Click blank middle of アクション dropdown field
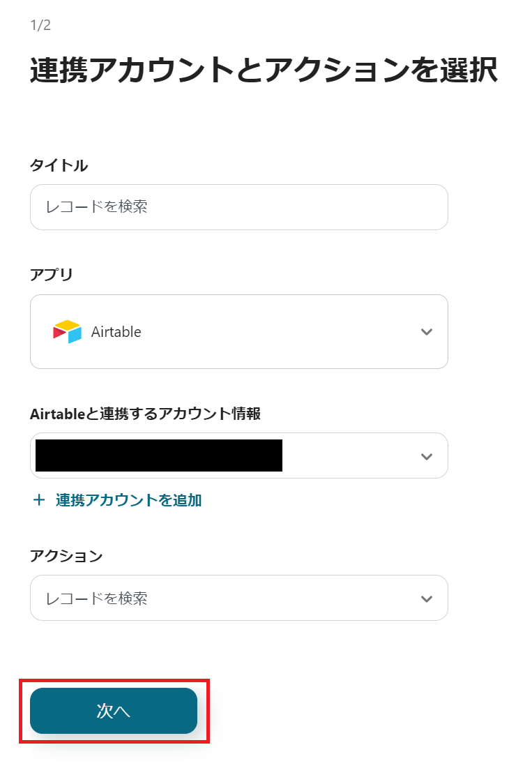This screenshot has width=532, height=768. point(279,598)
